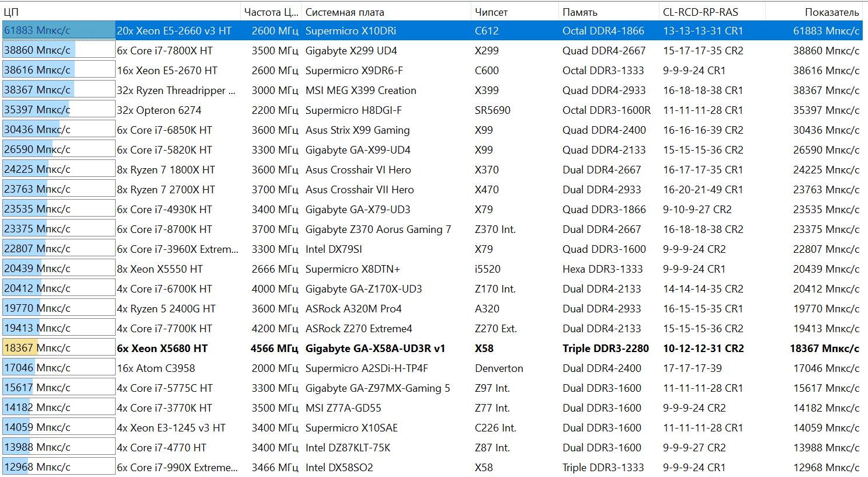The height and width of the screenshot is (477, 868).
Task: Click the Supermicro X8DTN+ motherboard cell
Action: [353, 269]
